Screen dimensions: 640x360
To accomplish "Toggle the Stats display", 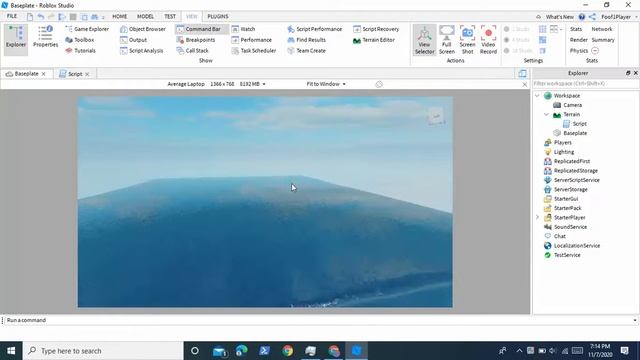I will point(576,29).
